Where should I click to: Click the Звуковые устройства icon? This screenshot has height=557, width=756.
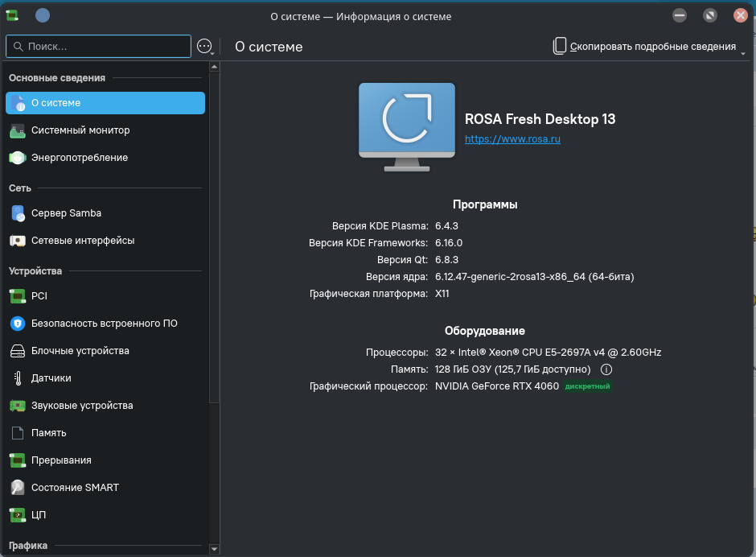click(18, 406)
